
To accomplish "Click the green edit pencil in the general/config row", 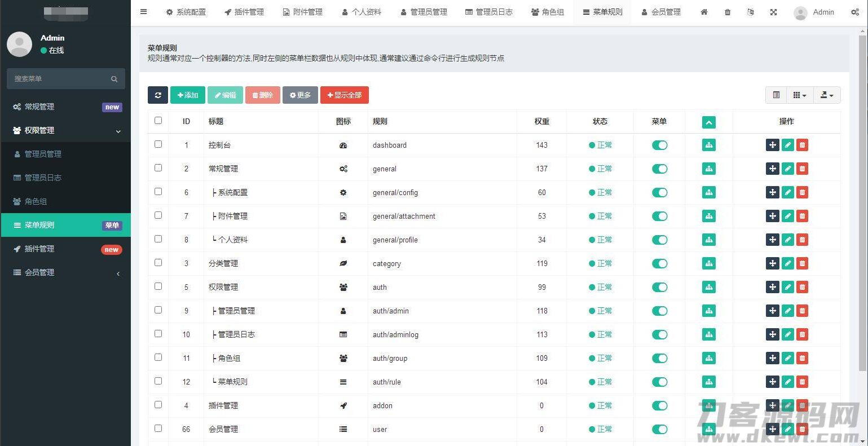I will pyautogui.click(x=787, y=192).
